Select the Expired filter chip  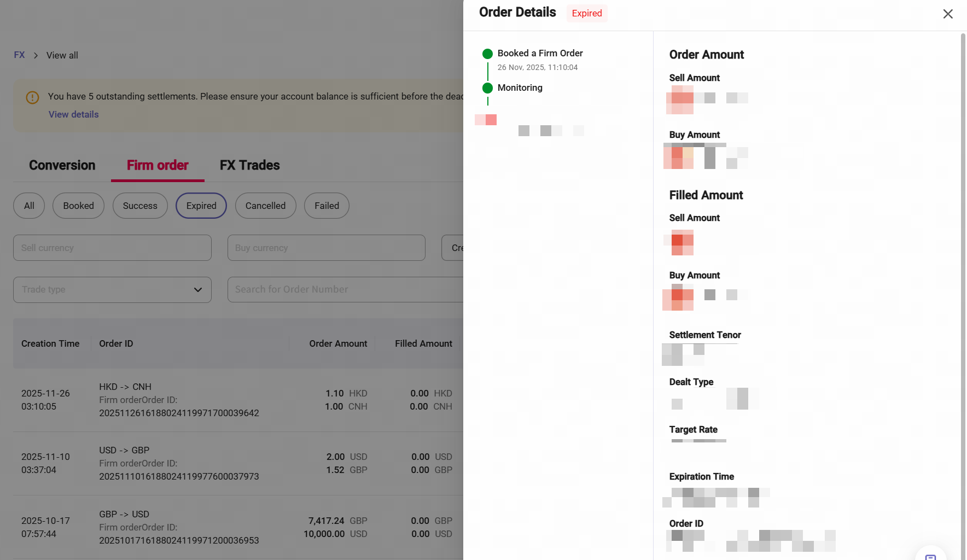201,206
